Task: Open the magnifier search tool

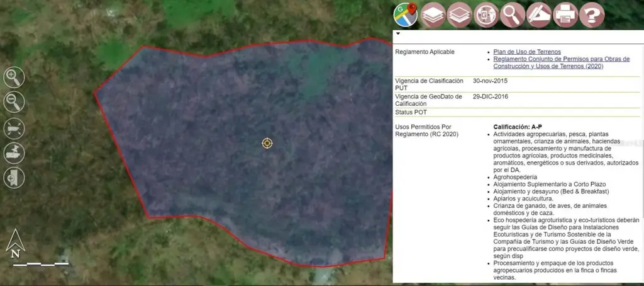Action: pos(513,14)
